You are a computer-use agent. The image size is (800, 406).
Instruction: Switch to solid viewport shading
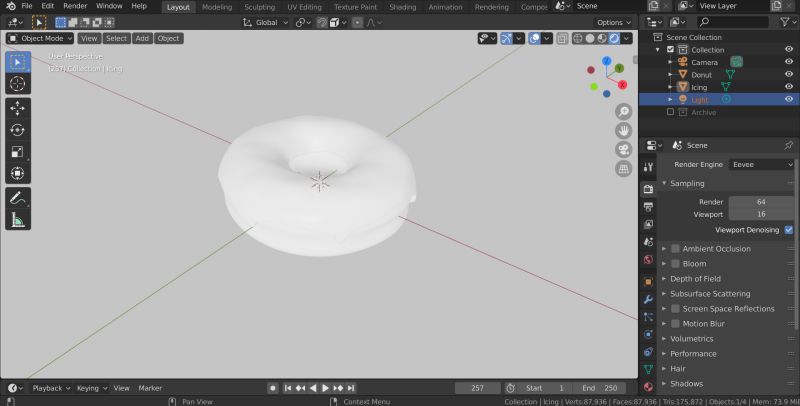[590, 38]
